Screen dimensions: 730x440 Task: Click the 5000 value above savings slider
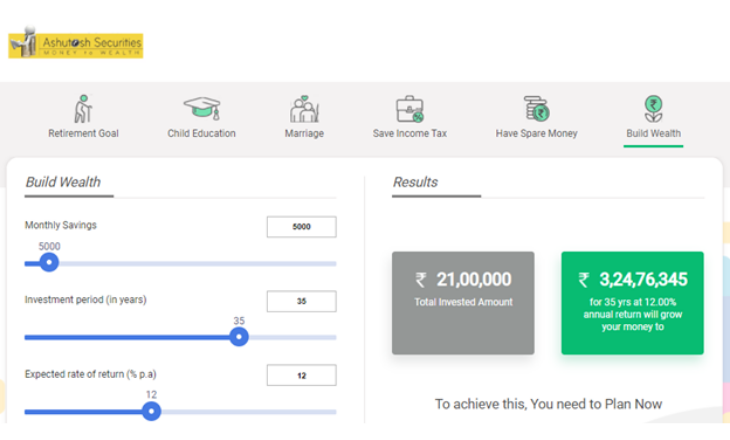tap(49, 246)
